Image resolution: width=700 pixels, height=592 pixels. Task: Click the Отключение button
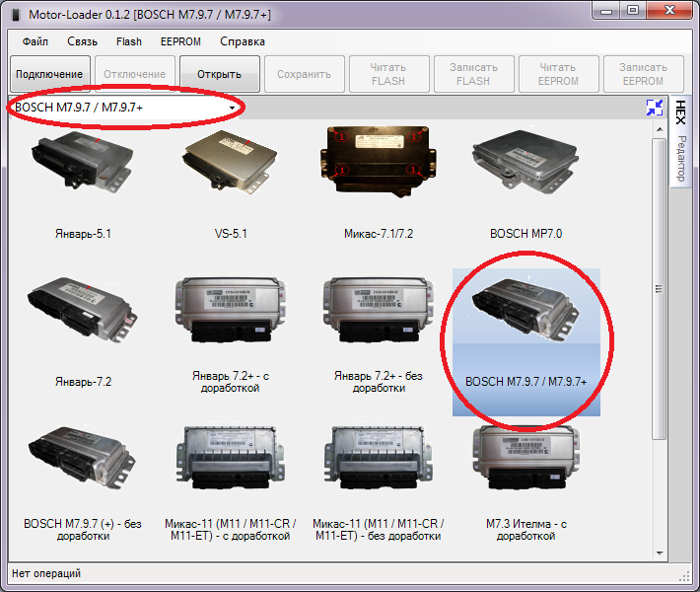tap(135, 74)
